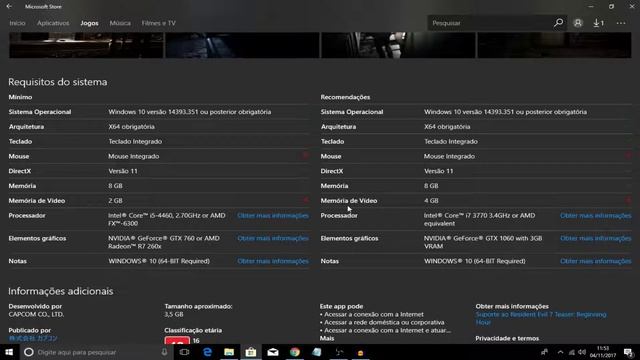Open the Mail app in the taskbar
Screen dimensions: 640x360
point(273,352)
